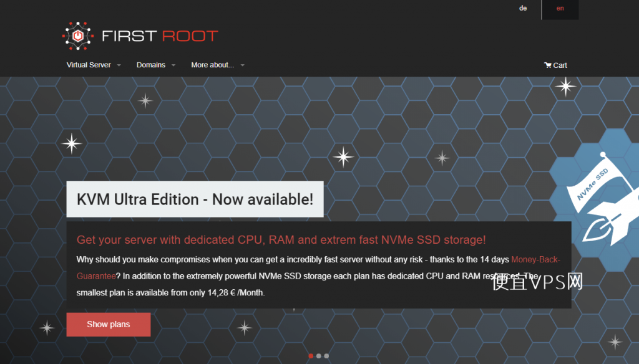Open the More about... menu
Viewport: 639px width, 364px height.
(212, 65)
